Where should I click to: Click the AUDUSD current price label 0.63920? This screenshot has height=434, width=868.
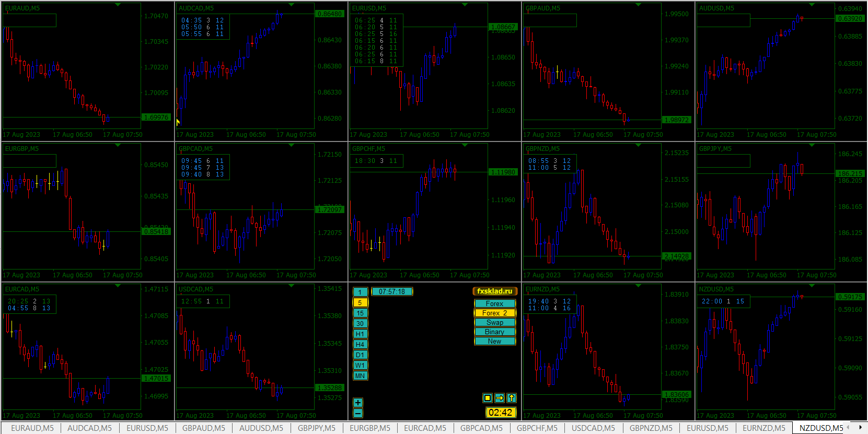(850, 19)
